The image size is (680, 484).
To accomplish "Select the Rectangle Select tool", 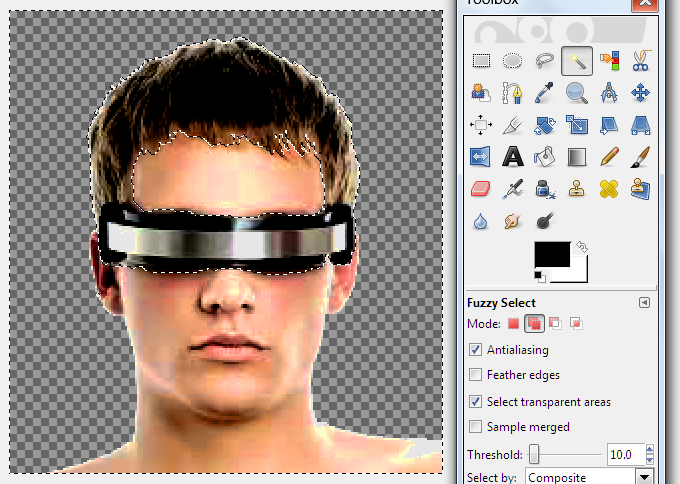I will 481,60.
